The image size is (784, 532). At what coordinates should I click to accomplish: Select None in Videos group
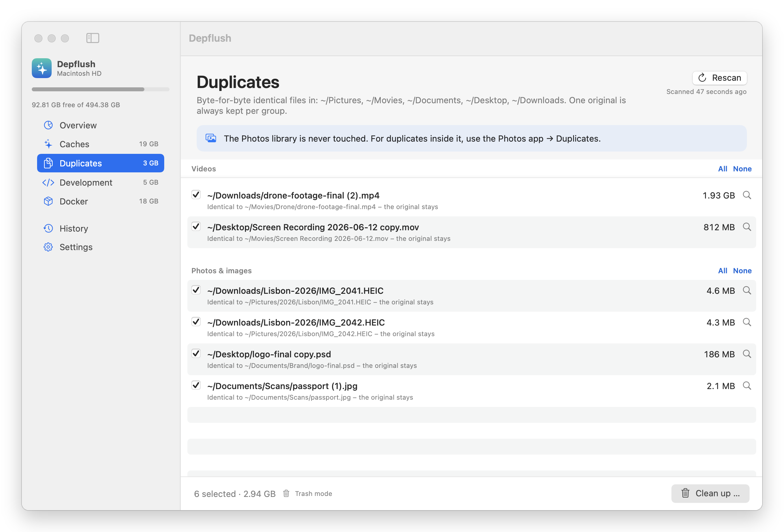(742, 169)
